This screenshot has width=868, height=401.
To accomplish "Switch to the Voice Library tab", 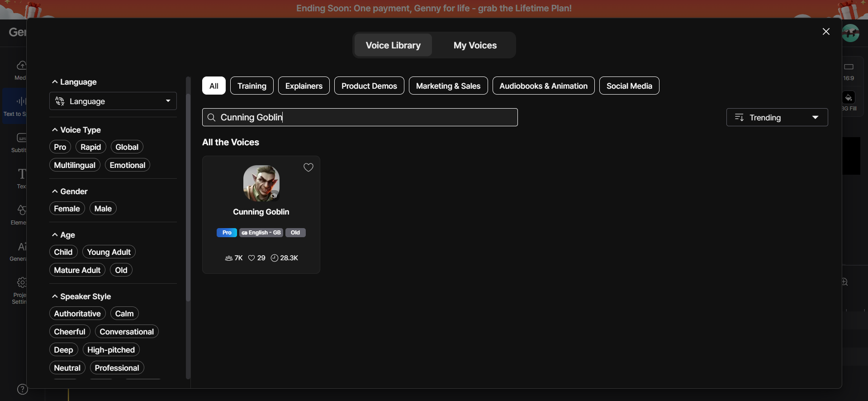I will click(393, 45).
